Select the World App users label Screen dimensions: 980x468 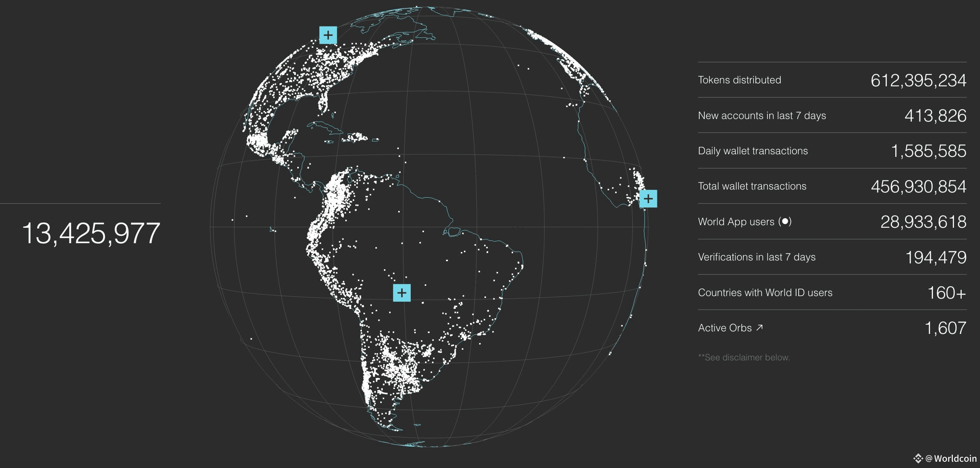(x=736, y=222)
